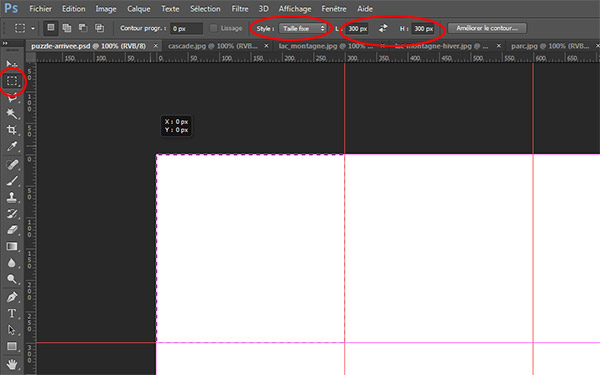Swap width and height values
The width and height of the screenshot is (600, 375).
click(x=383, y=28)
